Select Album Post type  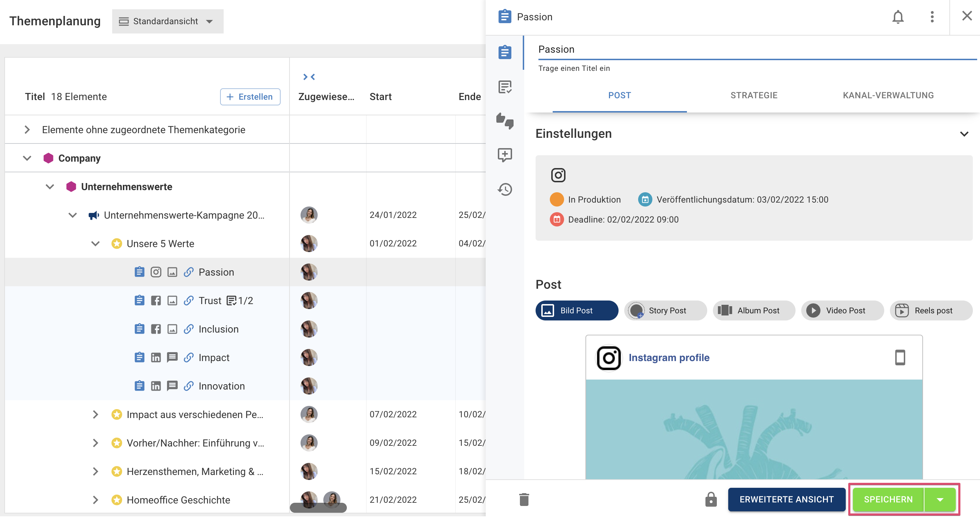(754, 310)
